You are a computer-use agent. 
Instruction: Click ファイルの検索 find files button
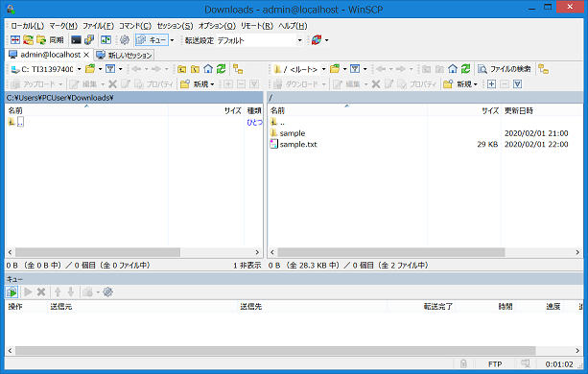point(505,69)
